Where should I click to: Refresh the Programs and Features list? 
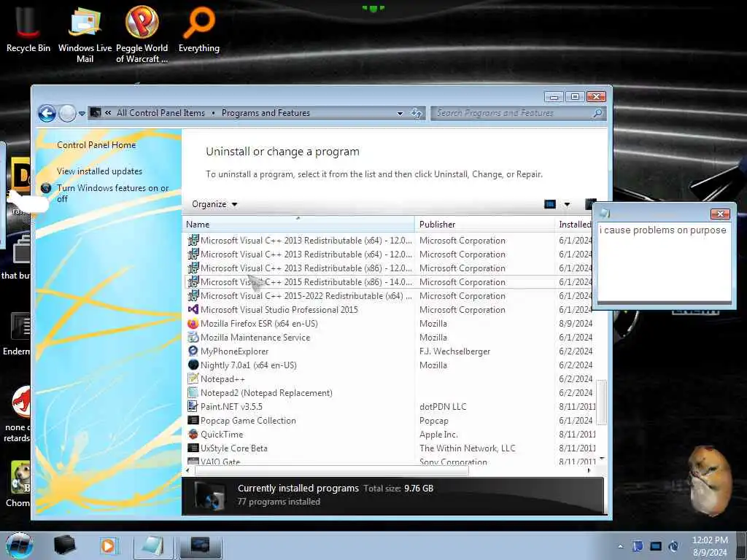(x=417, y=113)
